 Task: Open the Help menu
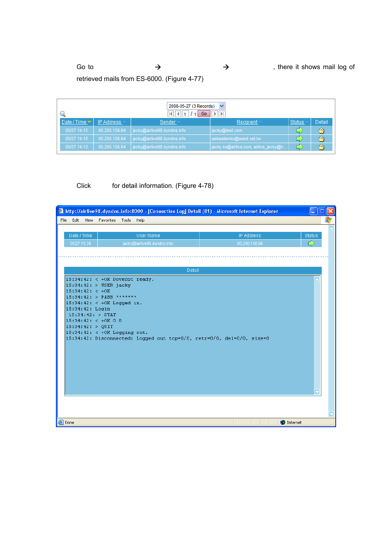pyautogui.click(x=141, y=220)
